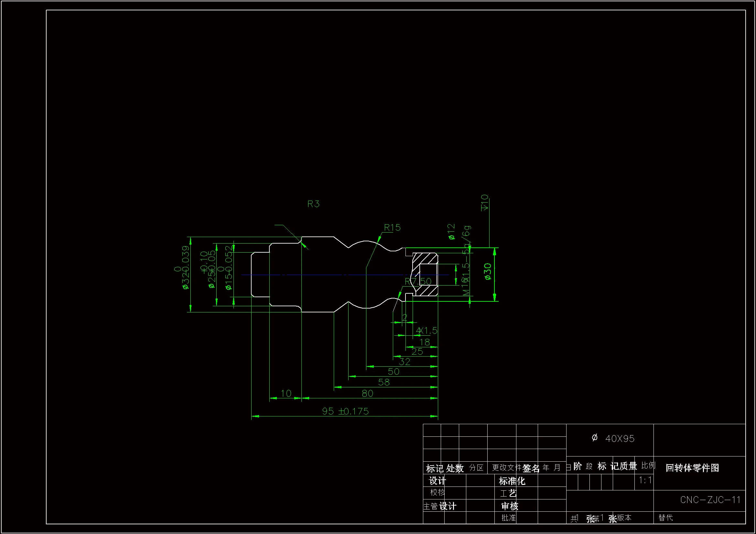Select the 58 dimension value
Screen dimensions: 756x534
383,382
